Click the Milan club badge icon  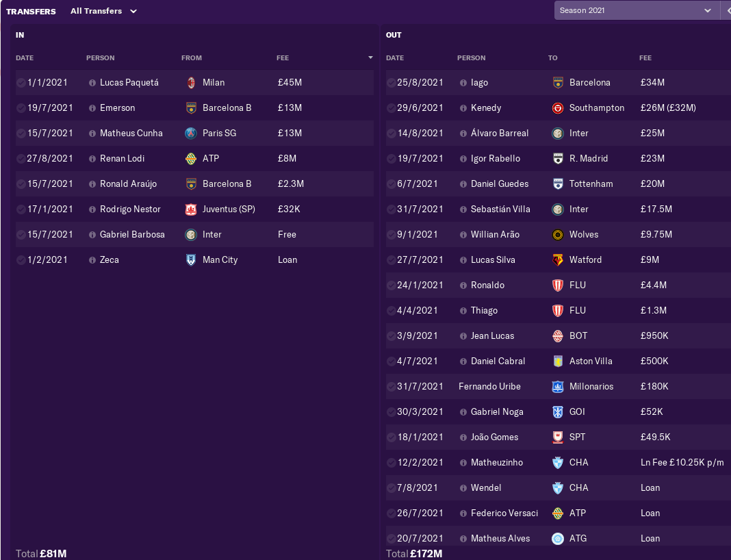click(x=191, y=83)
